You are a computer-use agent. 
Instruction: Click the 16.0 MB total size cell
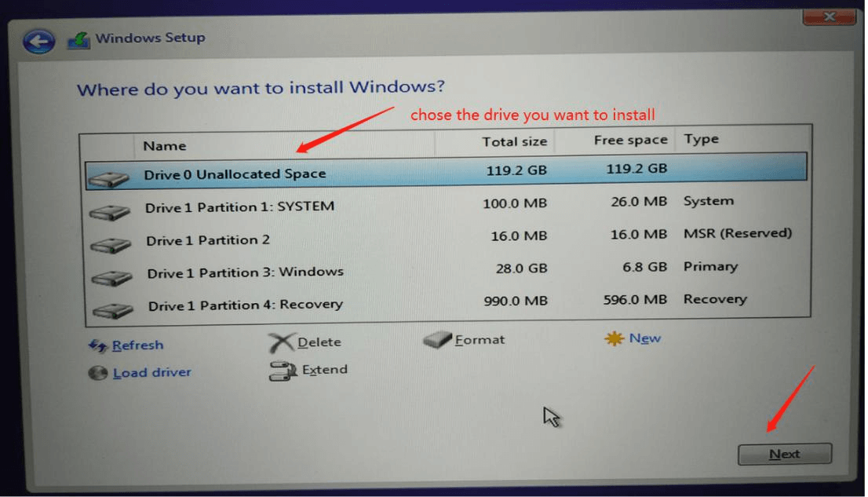[x=519, y=236]
